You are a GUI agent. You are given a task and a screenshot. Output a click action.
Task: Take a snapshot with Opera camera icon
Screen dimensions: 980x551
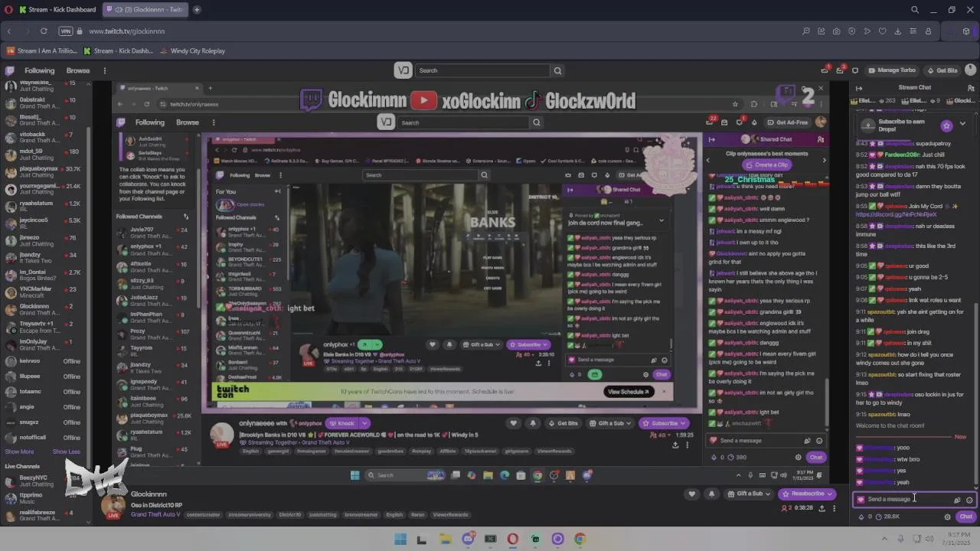point(836,31)
